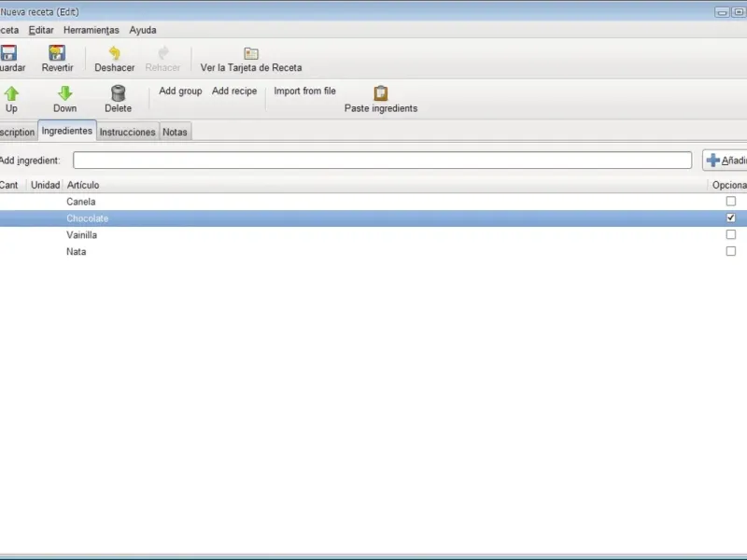Open the Herramientas menu
Image resolution: width=747 pixels, height=560 pixels.
[91, 30]
